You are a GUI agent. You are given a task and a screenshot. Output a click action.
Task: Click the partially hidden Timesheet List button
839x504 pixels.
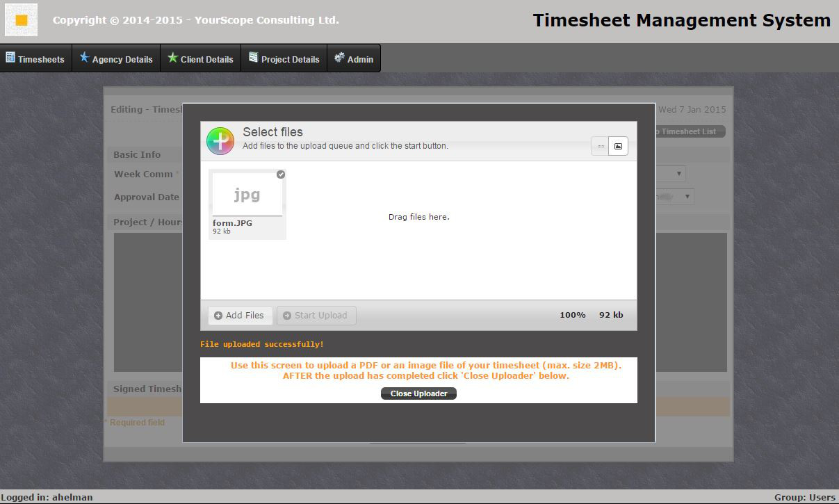click(690, 131)
